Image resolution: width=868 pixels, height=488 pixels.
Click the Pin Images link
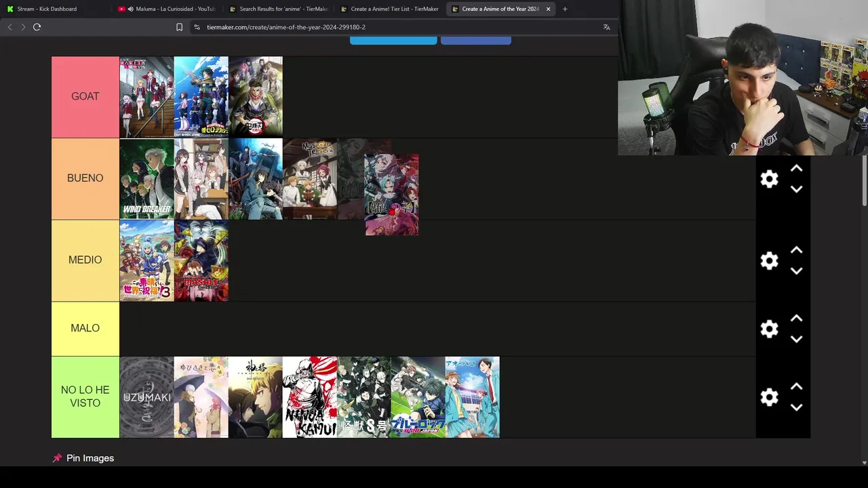pos(90,458)
